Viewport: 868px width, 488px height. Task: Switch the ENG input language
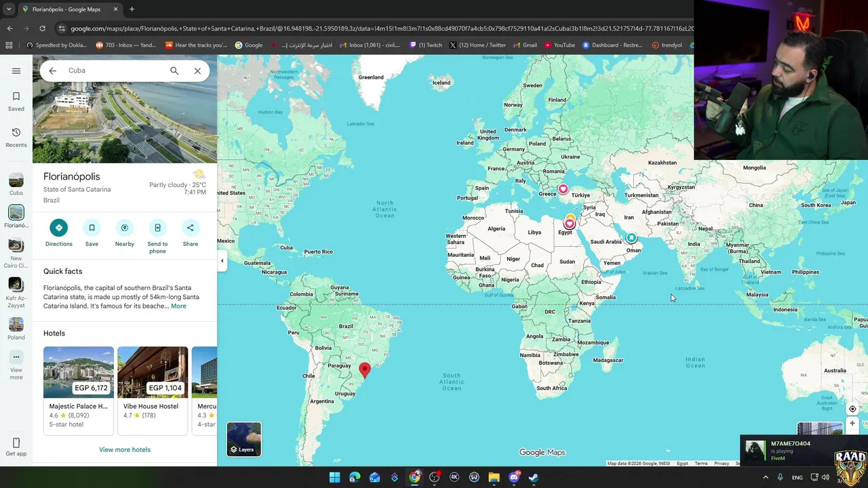point(797,477)
